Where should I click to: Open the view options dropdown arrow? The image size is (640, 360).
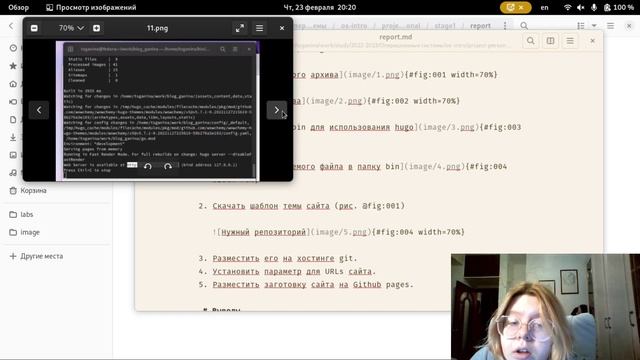point(594,26)
